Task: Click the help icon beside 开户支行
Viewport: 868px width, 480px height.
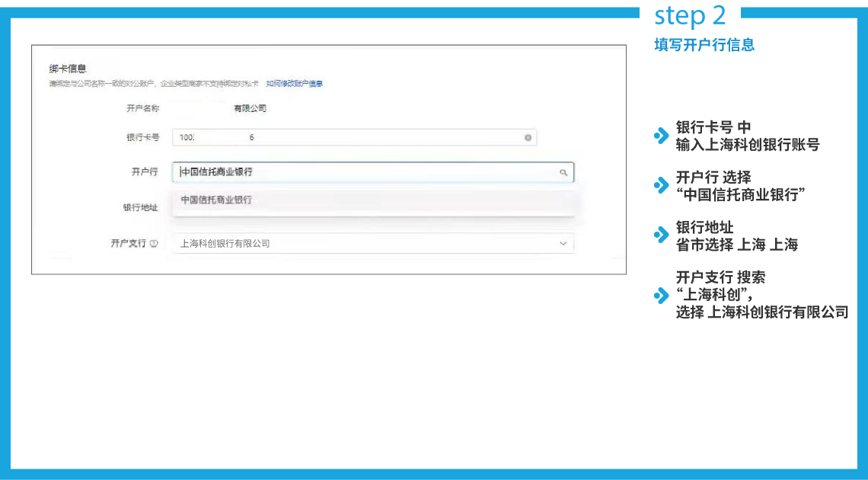Action: [x=154, y=244]
